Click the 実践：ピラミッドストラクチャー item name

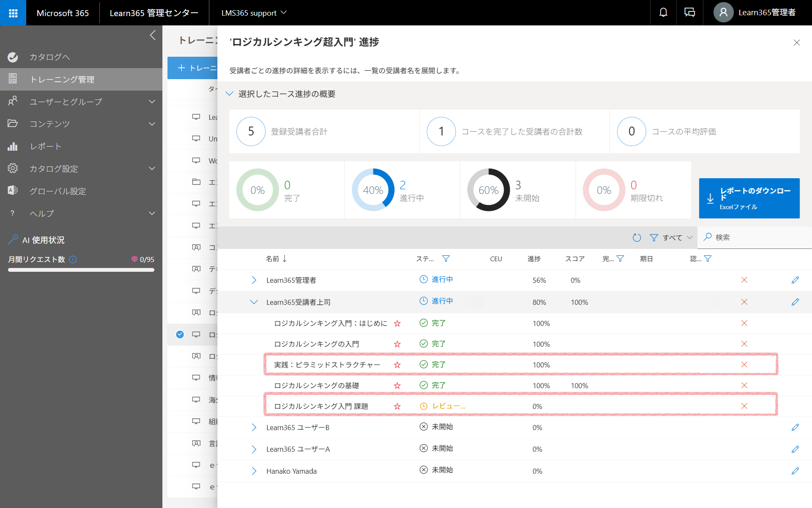pos(327,365)
